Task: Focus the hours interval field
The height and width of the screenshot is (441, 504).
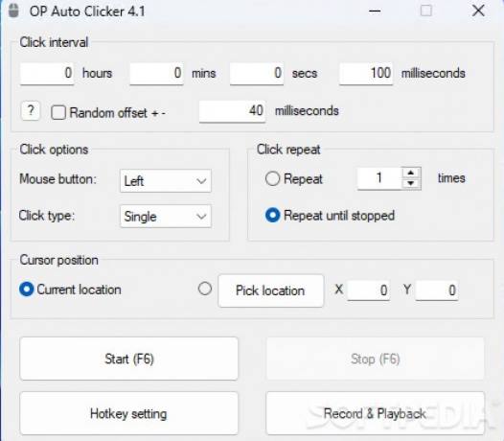Action: coord(47,73)
